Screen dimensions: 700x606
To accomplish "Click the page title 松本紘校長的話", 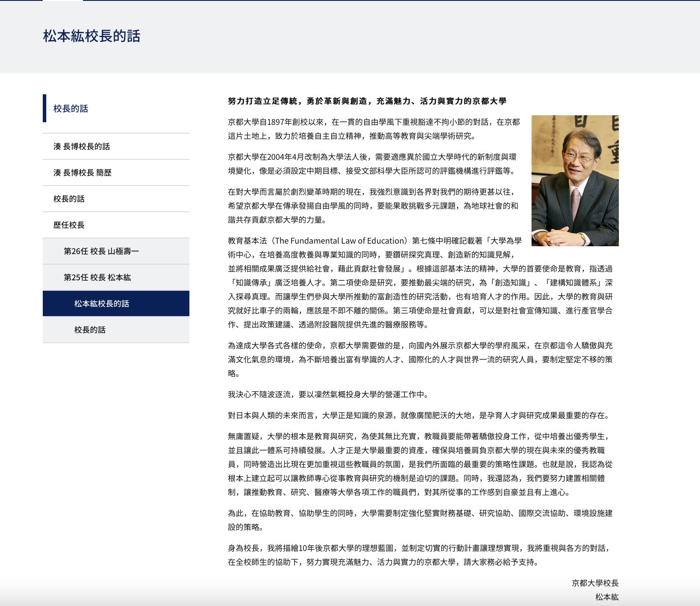I will click(x=92, y=36).
